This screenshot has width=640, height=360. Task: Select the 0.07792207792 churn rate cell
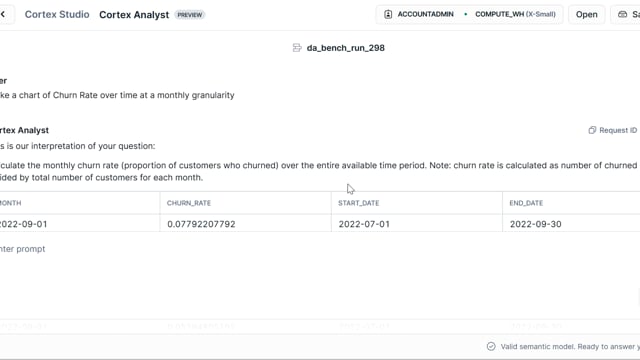pyautogui.click(x=245, y=224)
